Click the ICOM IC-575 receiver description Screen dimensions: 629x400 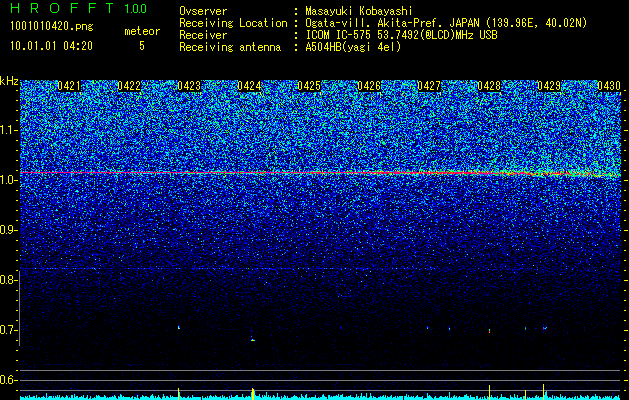(x=401, y=35)
